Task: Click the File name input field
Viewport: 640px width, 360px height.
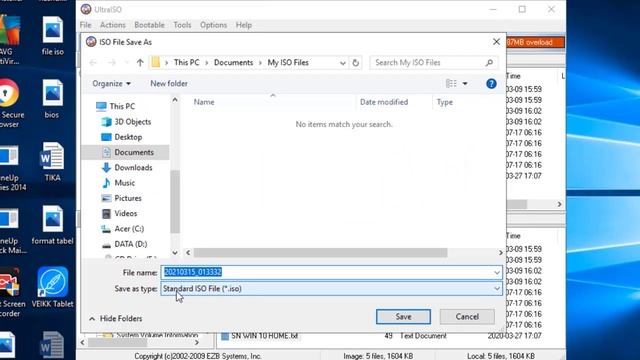Action: pos(331,272)
